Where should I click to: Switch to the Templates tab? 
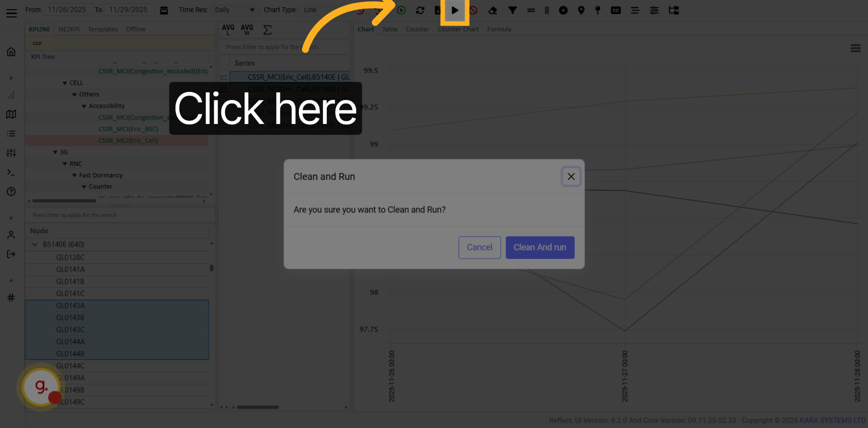click(103, 29)
